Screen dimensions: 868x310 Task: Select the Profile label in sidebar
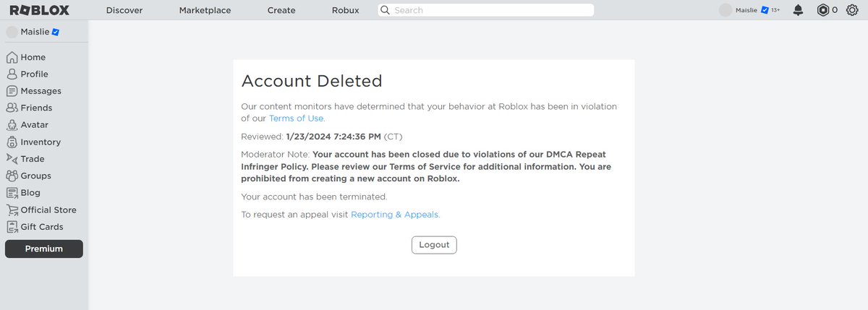[34, 74]
